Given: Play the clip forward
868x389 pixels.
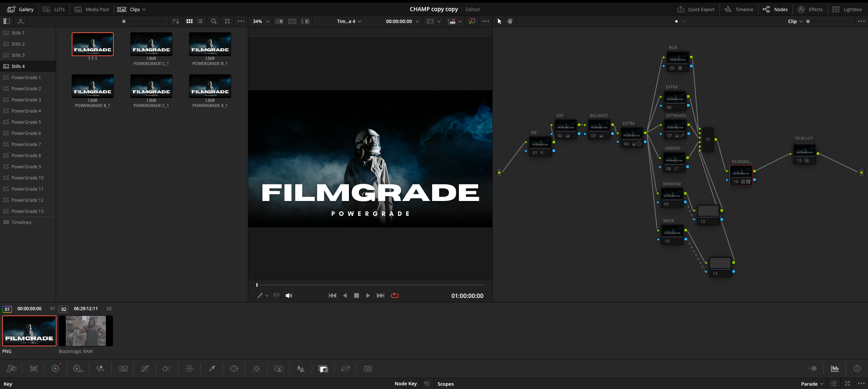Looking at the screenshot, I should (368, 295).
